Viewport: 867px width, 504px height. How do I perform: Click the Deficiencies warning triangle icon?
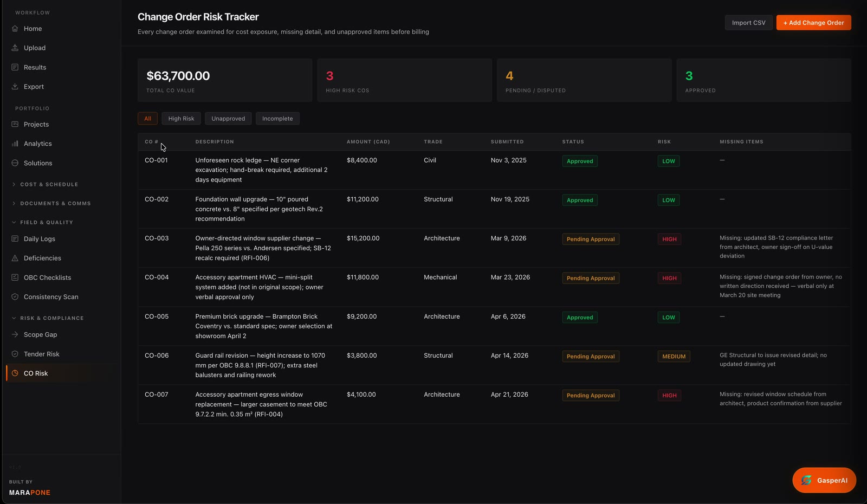[15, 258]
